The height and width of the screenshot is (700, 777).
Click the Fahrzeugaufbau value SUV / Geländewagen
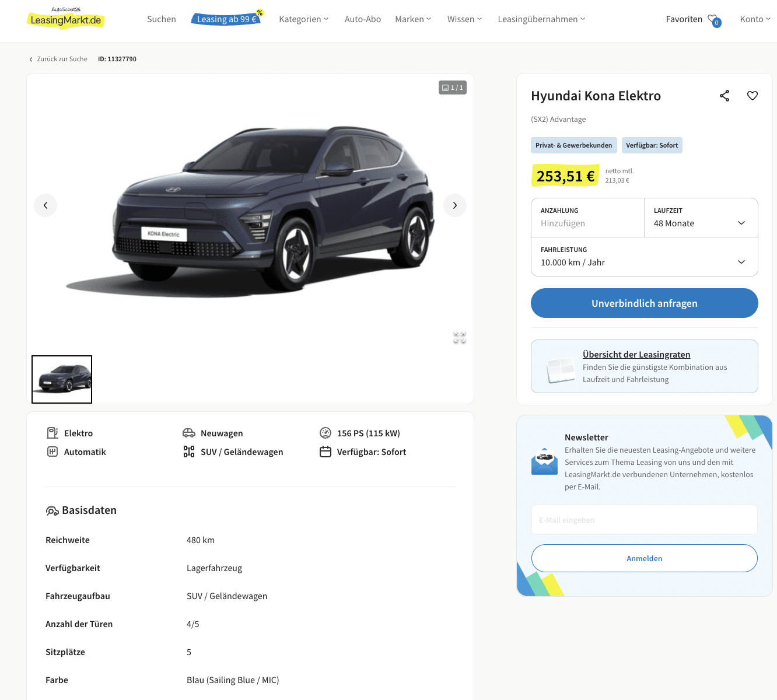227,596
